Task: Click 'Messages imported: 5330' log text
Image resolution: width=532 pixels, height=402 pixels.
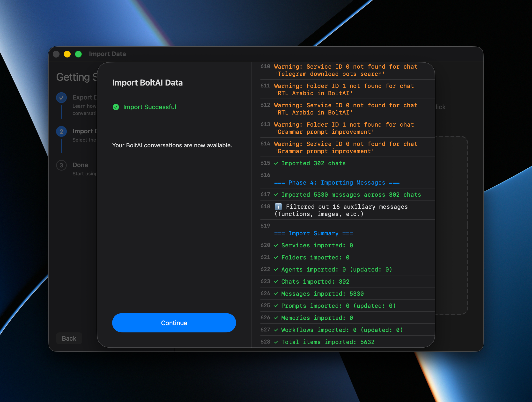Action: (x=322, y=294)
